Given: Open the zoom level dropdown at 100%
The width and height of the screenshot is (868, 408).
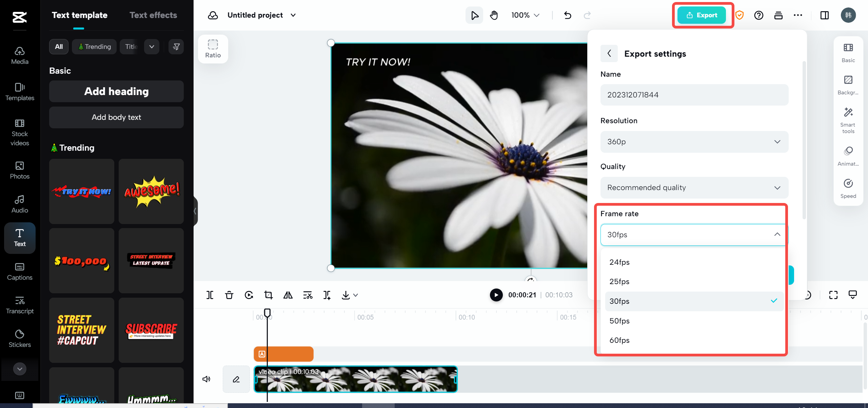Looking at the screenshot, I should pyautogui.click(x=525, y=15).
